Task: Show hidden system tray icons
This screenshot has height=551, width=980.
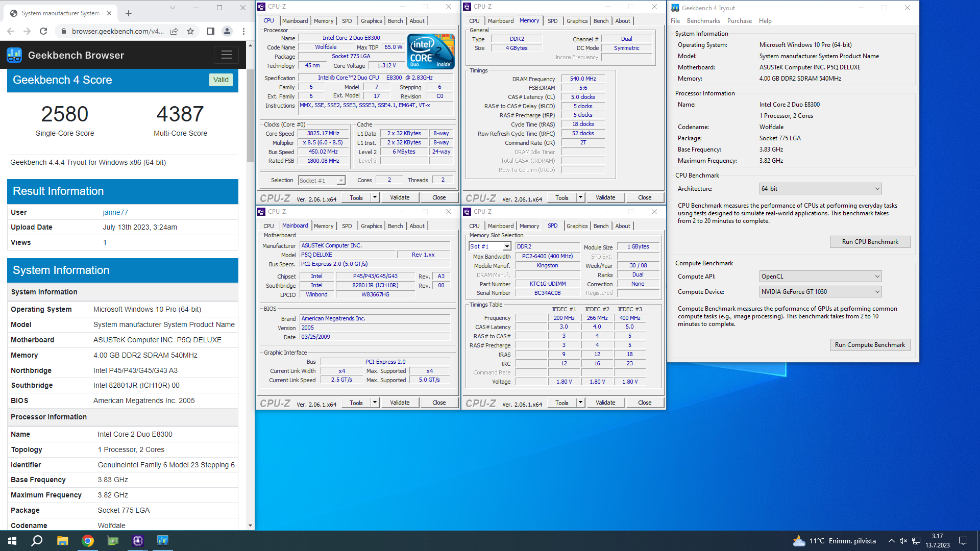Action: click(891, 541)
